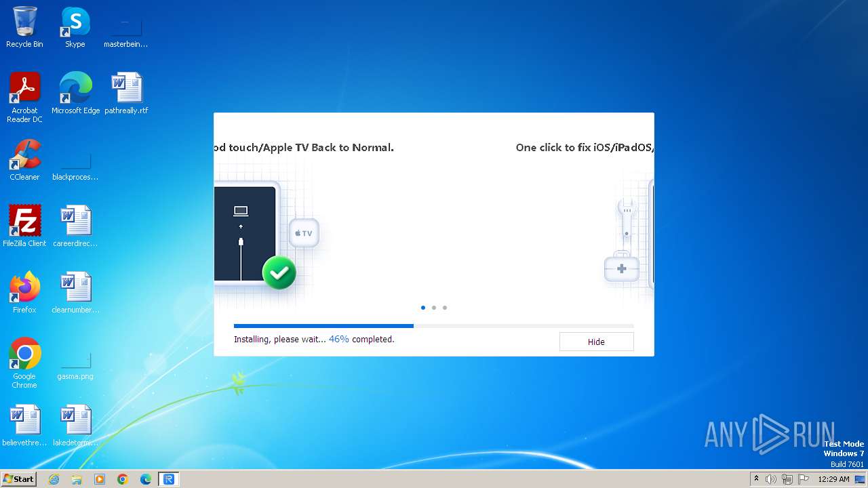Viewport: 868px width, 488px height.
Task: Show hidden system tray icons
Action: pyautogui.click(x=757, y=479)
